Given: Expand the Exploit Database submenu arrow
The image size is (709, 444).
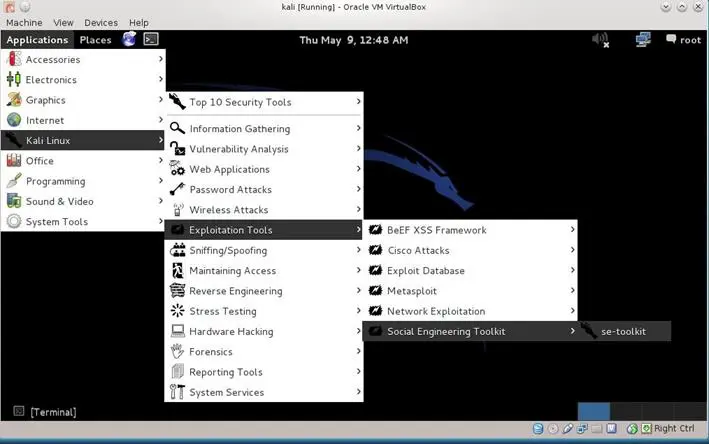Looking at the screenshot, I should (572, 271).
